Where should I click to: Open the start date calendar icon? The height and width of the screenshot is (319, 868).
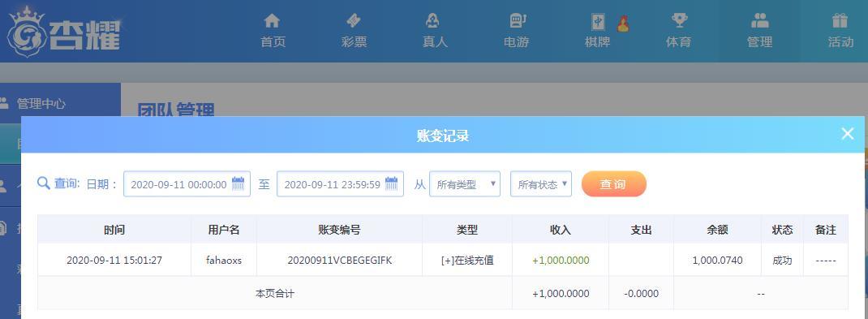pos(238,184)
